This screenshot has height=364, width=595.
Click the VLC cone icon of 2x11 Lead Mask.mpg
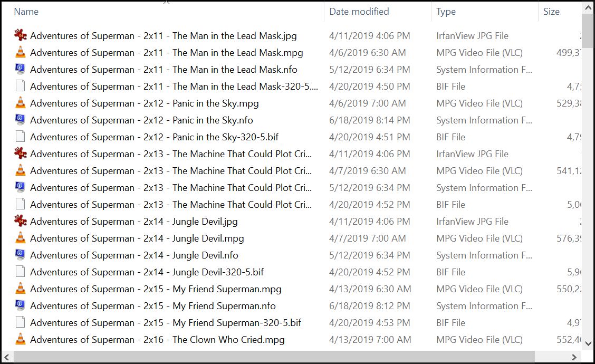point(21,52)
